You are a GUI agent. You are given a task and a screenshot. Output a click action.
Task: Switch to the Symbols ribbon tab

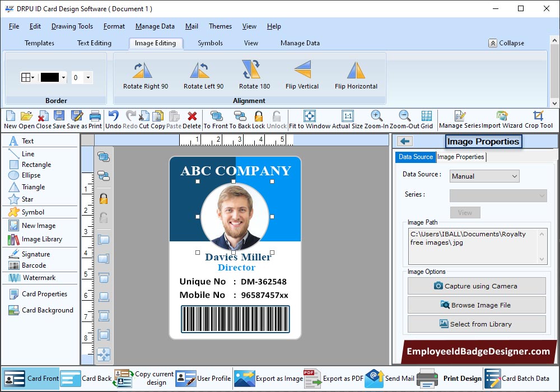[x=210, y=43]
